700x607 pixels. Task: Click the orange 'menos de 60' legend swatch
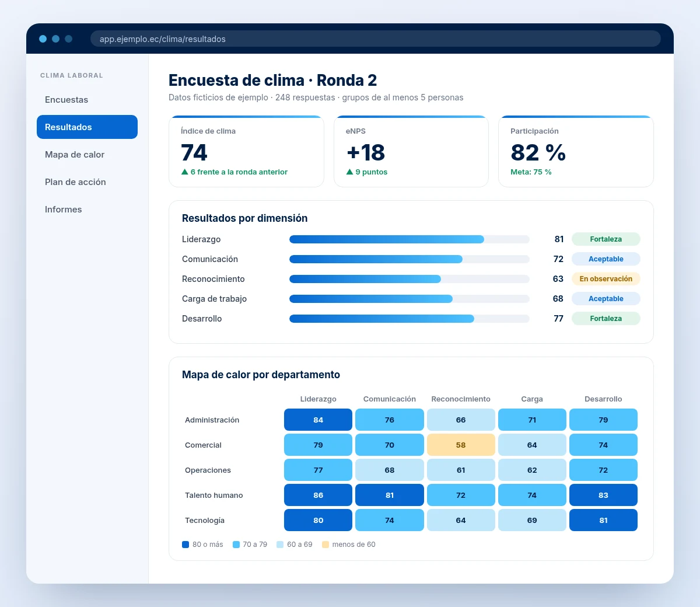[x=325, y=545]
